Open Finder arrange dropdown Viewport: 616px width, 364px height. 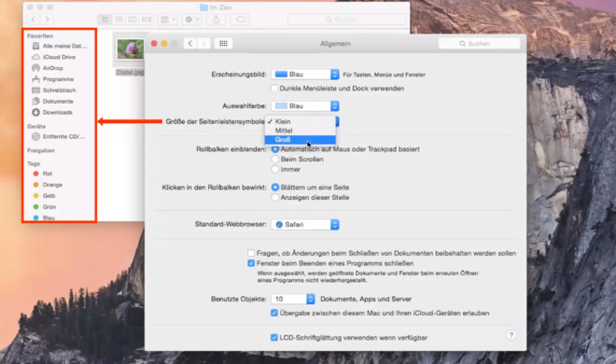168,20
